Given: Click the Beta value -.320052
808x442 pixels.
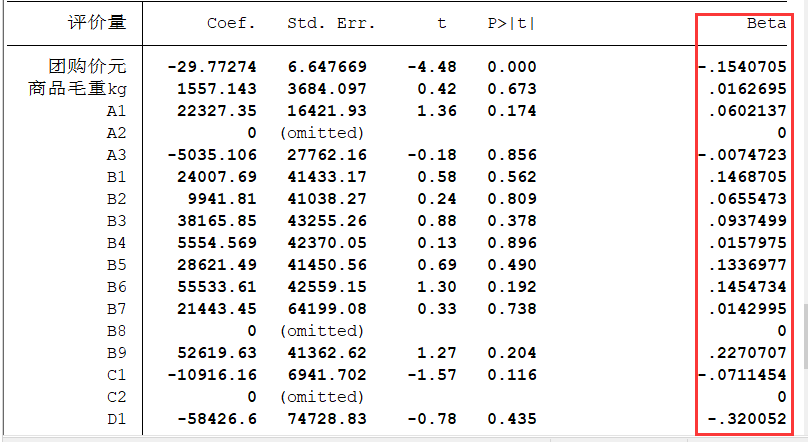Looking at the screenshot, I should point(748,419).
